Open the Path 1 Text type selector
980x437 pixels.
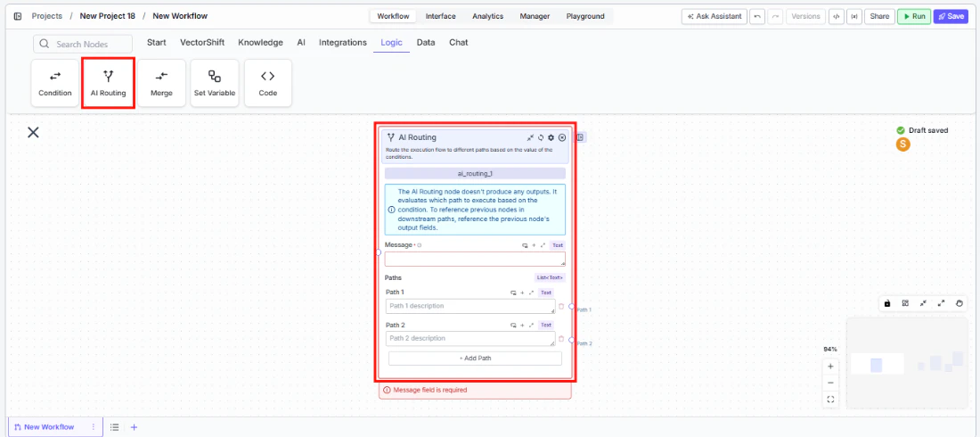pos(545,293)
